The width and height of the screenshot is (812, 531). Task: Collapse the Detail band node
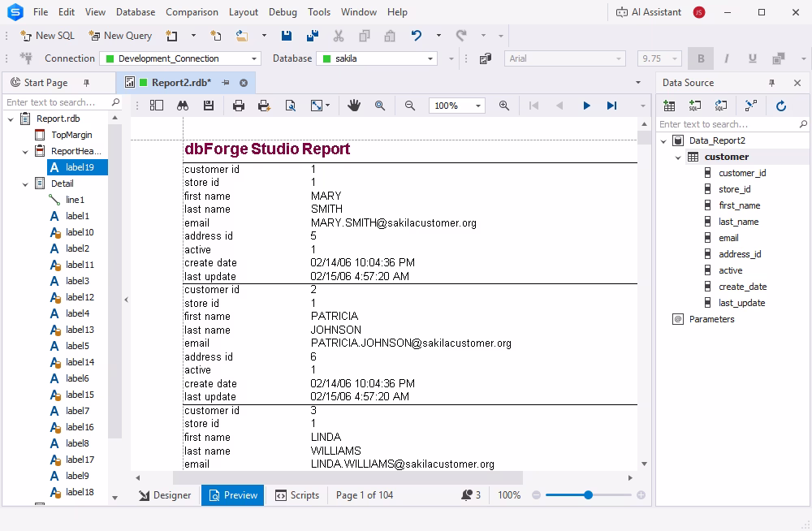click(25, 184)
